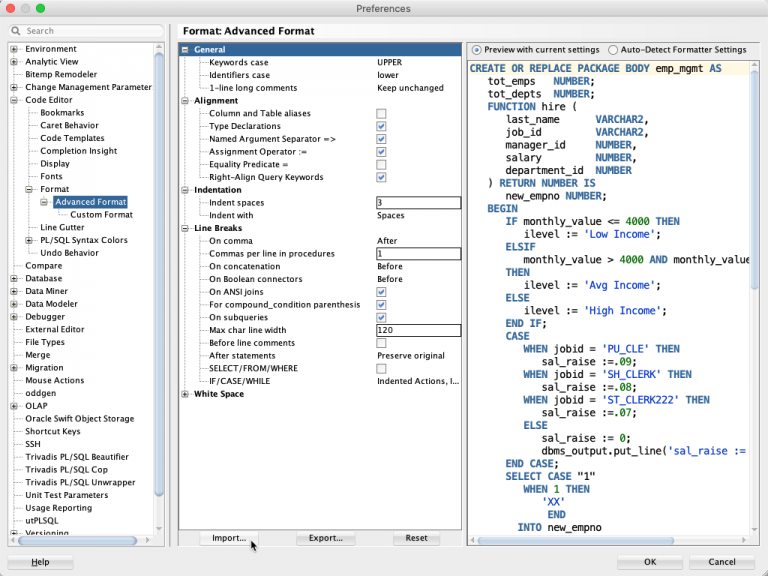
Task: Toggle 'SELECT/FROM/WHERE' line break checkbox
Action: (381, 368)
